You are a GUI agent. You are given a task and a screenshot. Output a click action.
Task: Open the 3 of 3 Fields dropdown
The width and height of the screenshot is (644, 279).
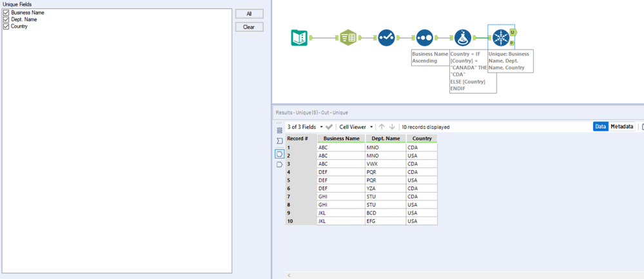(x=305, y=127)
